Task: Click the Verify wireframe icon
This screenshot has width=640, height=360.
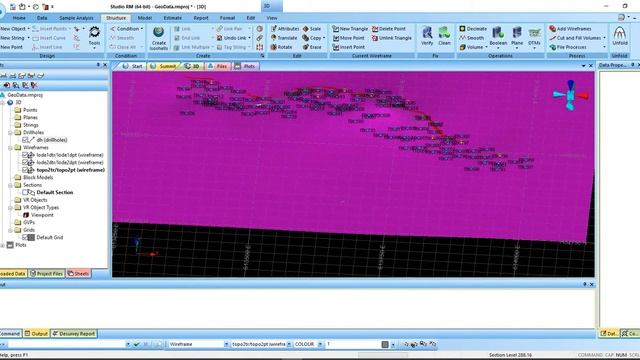Action: (x=427, y=36)
